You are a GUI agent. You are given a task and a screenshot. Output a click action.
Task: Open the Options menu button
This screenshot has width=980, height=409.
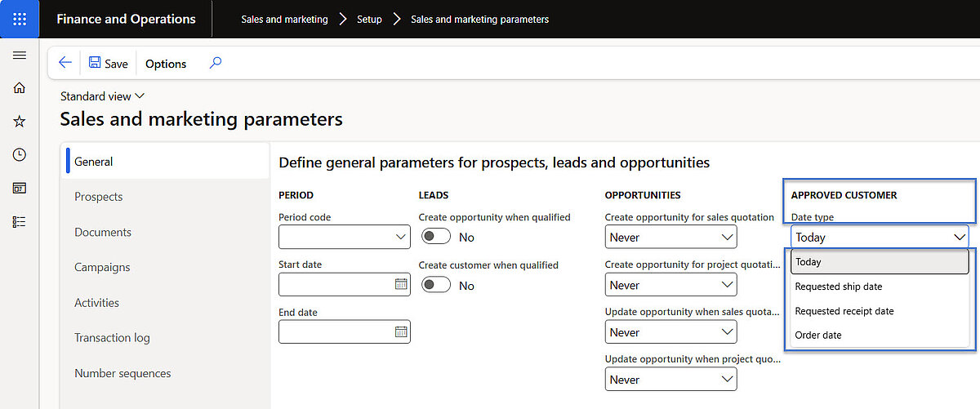pyautogui.click(x=166, y=64)
